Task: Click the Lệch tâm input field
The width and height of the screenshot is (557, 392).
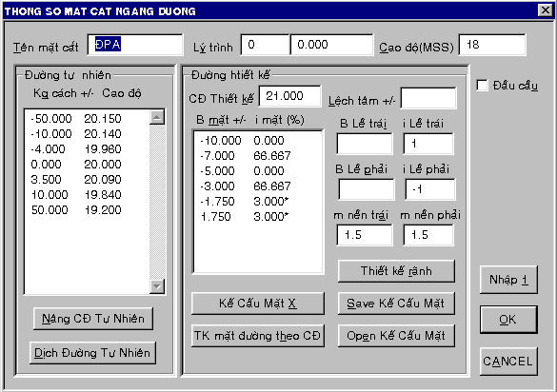Action: point(428,98)
